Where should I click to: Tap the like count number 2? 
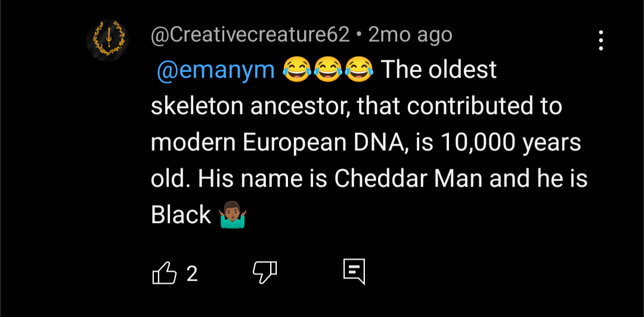coord(191,274)
